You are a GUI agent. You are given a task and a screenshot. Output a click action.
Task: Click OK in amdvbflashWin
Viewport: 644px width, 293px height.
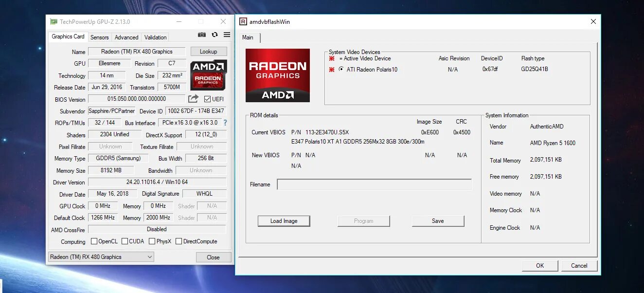coord(540,266)
